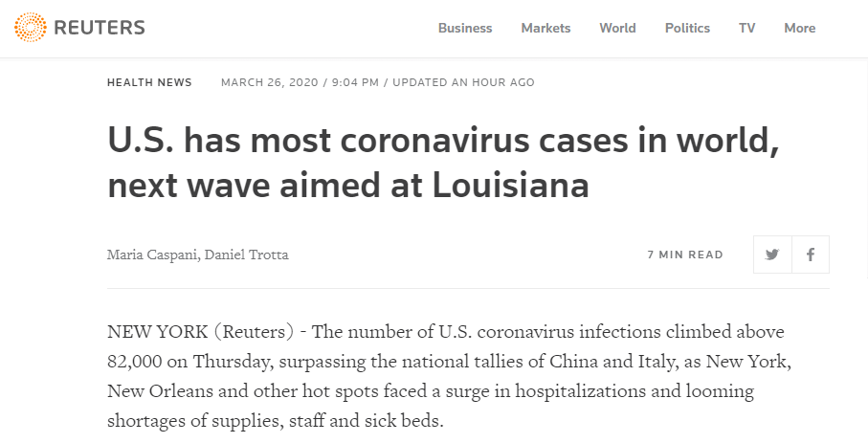
Task: Click the 'Updated an hour ago' text
Action: (463, 82)
